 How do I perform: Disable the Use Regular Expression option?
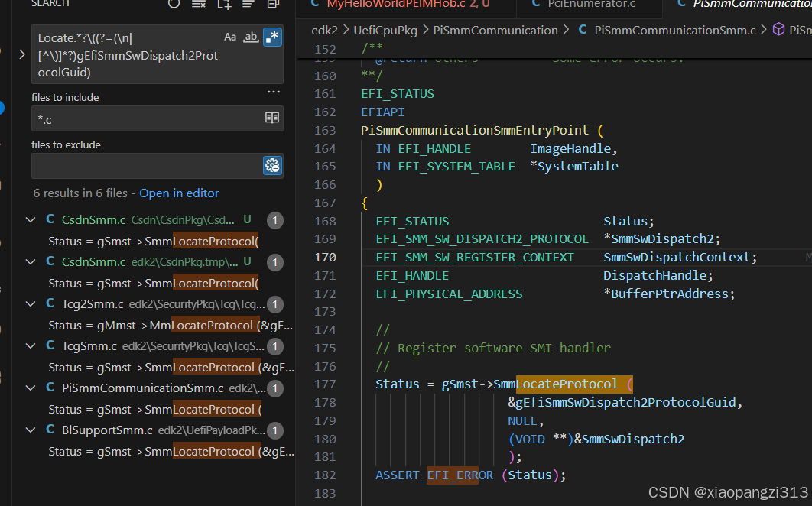[272, 37]
